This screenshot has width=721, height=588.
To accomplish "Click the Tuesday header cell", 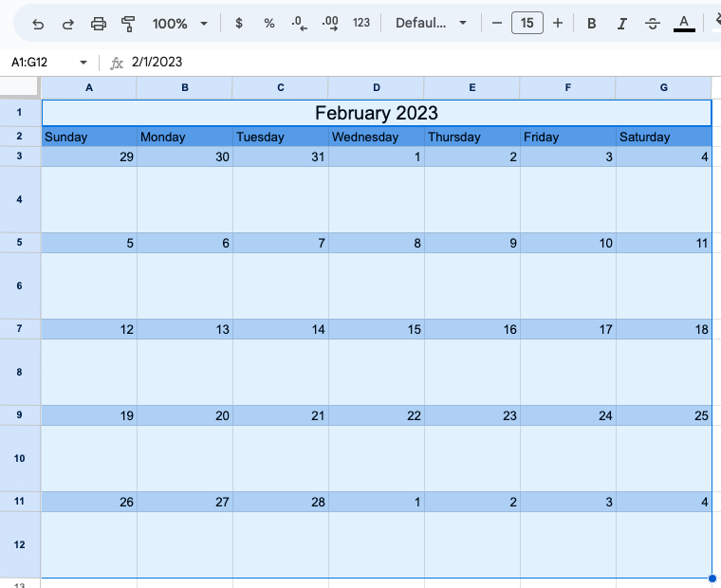I will pos(281,137).
